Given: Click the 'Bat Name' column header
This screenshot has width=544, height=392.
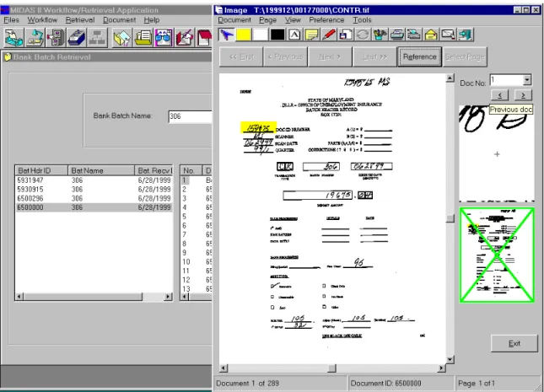Looking at the screenshot, I should (101, 170).
